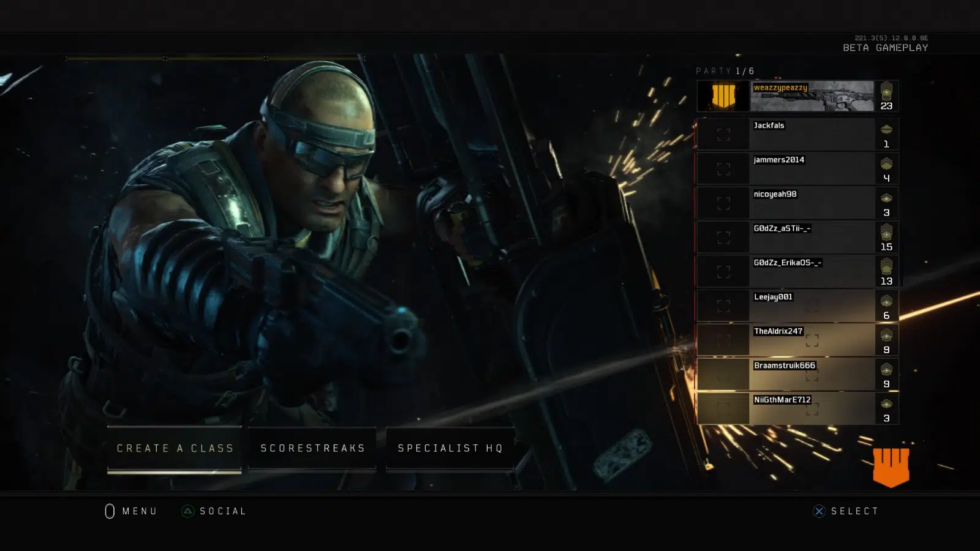Click the X Select button icon
The height and width of the screenshot is (551, 980).
(819, 511)
